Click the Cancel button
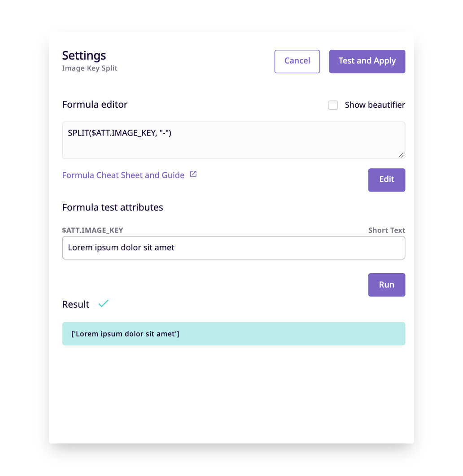Image resolution: width=463 pixels, height=476 pixels. coord(297,61)
